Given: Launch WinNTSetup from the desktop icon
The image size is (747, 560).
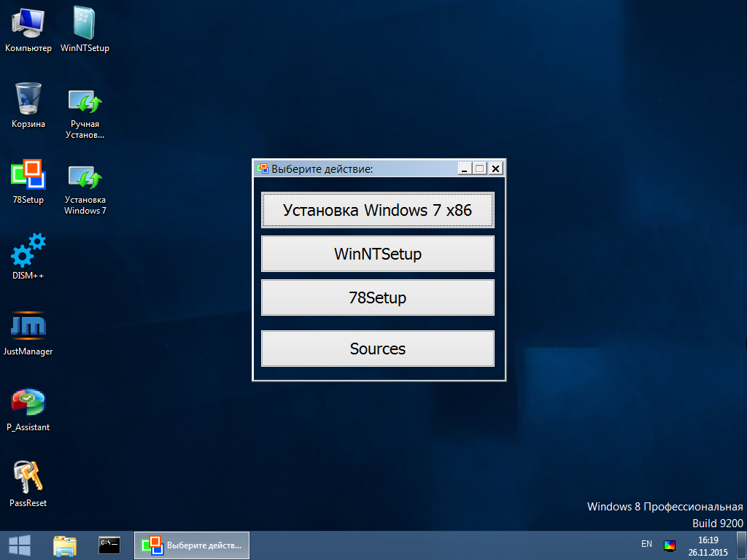Looking at the screenshot, I should 85,28.
